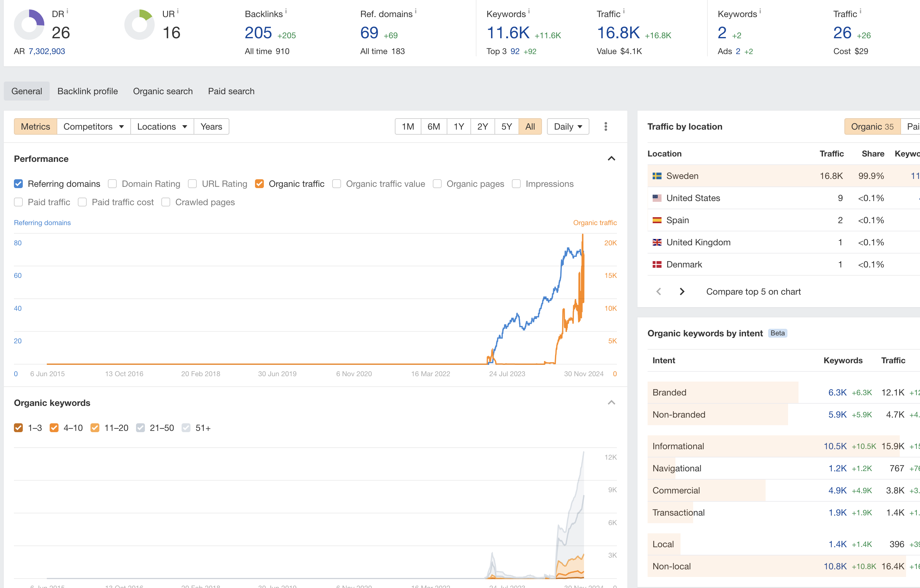The width and height of the screenshot is (920, 588).
Task: Click the United Kingdom flag icon
Action: click(x=657, y=242)
